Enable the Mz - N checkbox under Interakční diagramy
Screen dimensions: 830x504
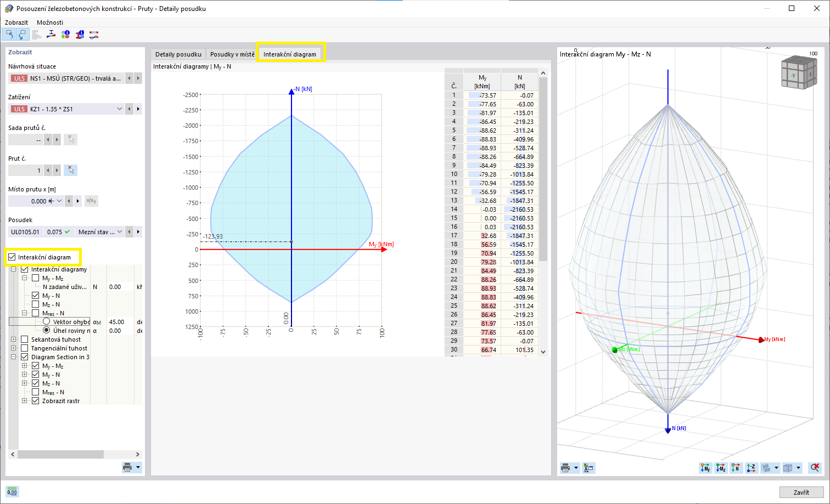pos(36,304)
